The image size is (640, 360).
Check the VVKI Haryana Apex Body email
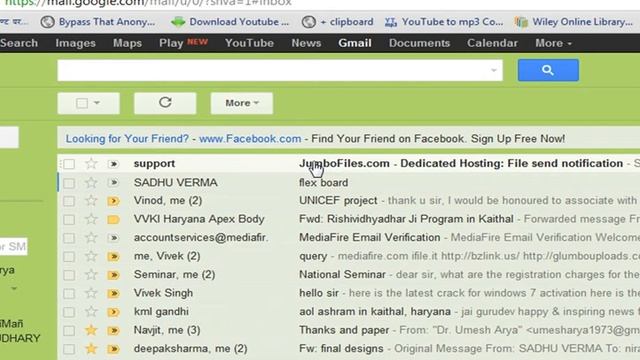69,220
